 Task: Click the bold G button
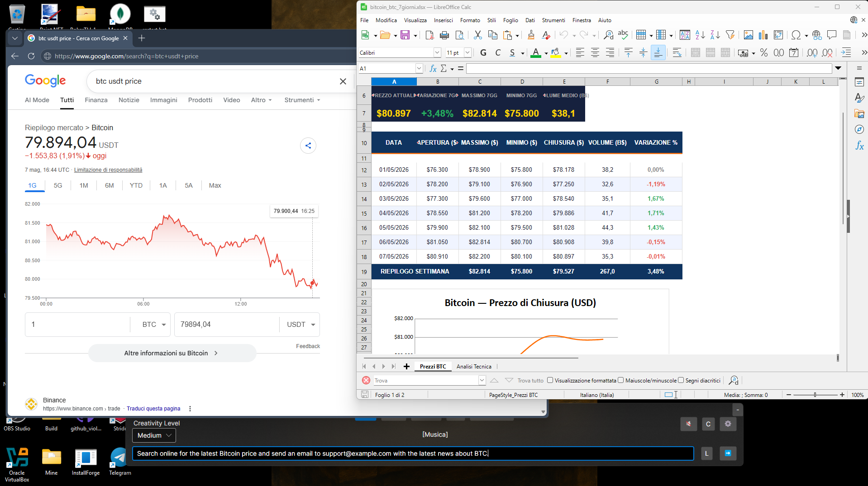483,53
